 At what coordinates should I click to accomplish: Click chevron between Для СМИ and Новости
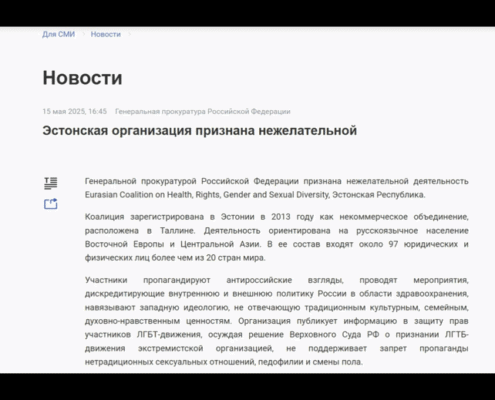tap(83, 34)
